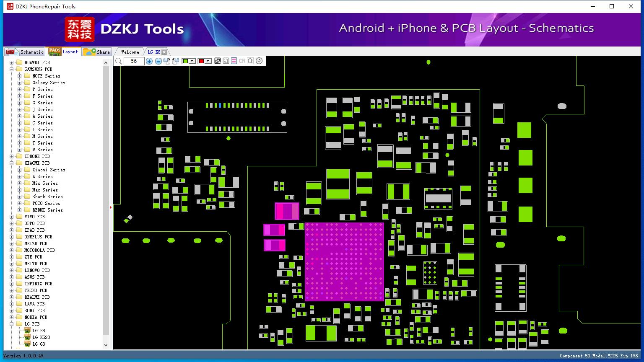This screenshot has width=644, height=362.
Task: Select the LG K8 document tab
Action: coord(154,52)
